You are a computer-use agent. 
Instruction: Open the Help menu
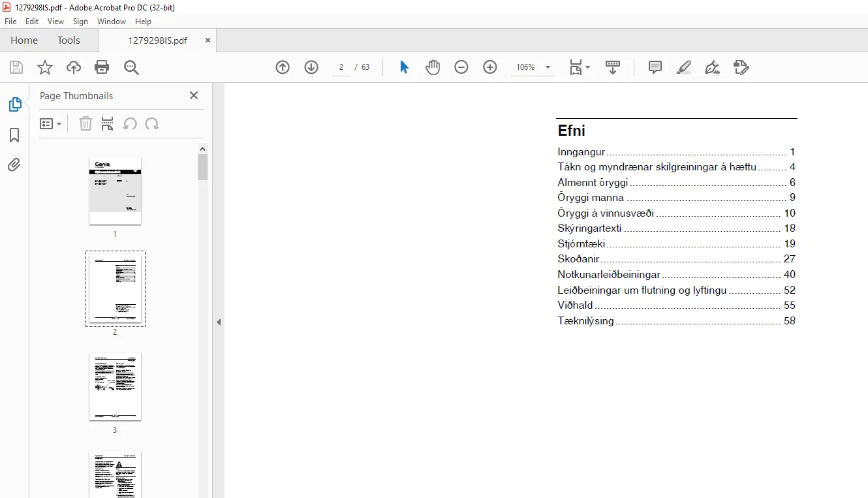[x=143, y=22]
